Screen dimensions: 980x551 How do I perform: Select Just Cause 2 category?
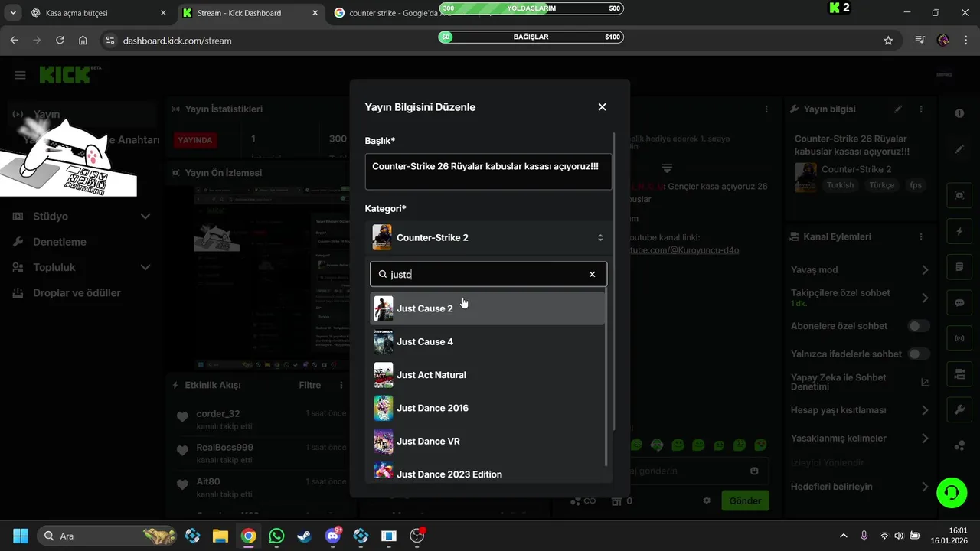coord(488,308)
